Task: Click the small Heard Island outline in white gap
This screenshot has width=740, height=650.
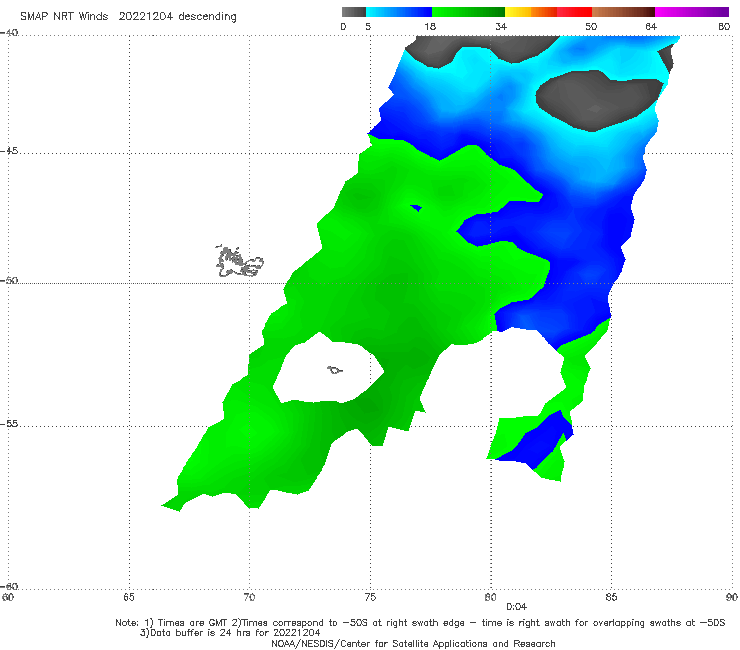Action: (335, 370)
